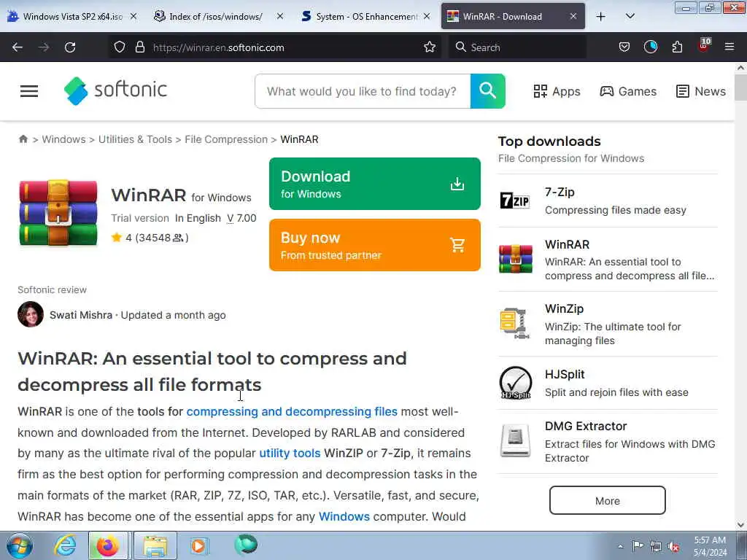
Task: Click Swati Mishra's author avatar
Action: click(31, 314)
